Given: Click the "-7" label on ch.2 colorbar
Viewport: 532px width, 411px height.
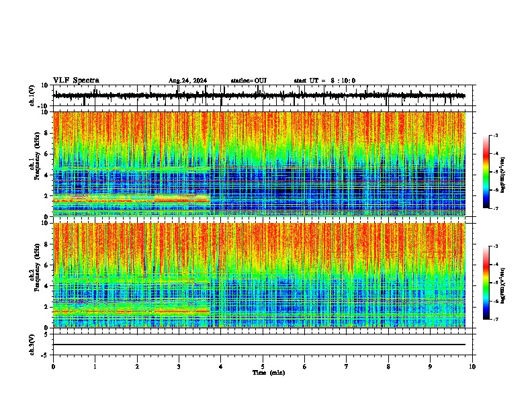Looking at the screenshot, I should point(495,319).
